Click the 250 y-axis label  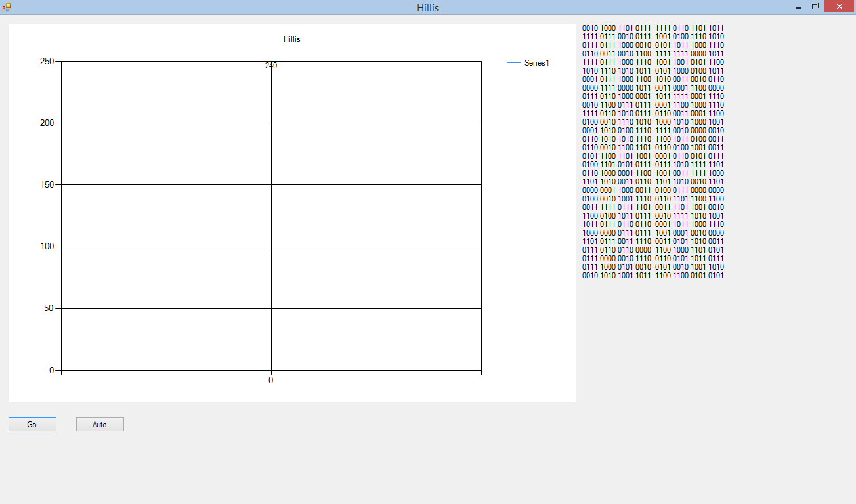[x=47, y=62]
